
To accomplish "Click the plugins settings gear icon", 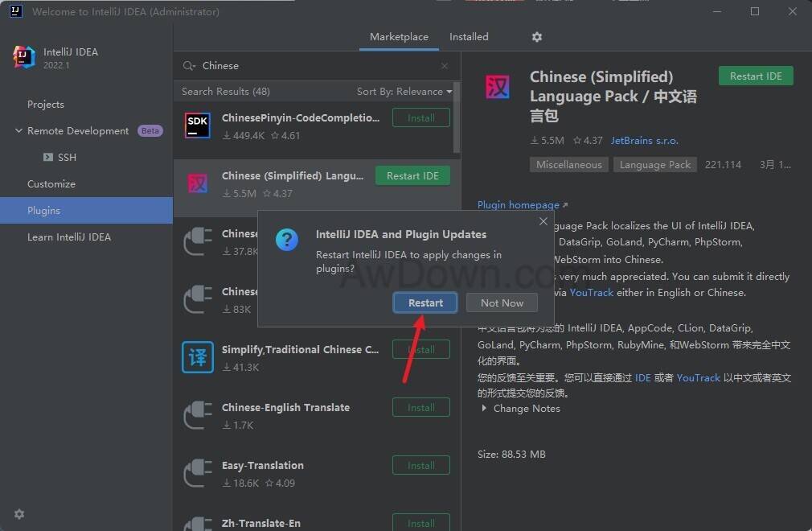I will 537,37.
